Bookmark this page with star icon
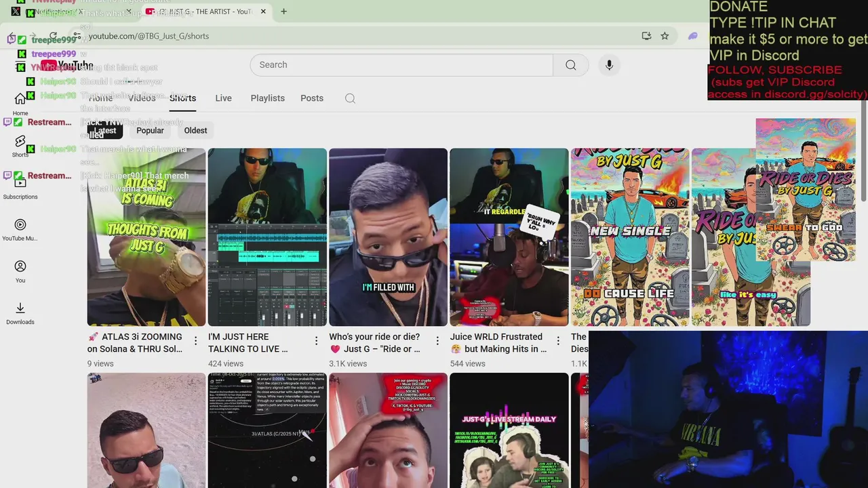The image size is (868, 488). [665, 36]
